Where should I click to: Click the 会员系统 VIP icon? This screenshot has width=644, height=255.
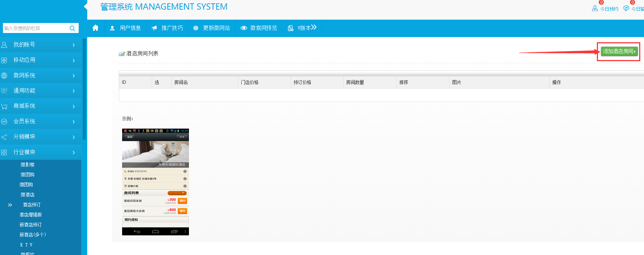point(4,122)
